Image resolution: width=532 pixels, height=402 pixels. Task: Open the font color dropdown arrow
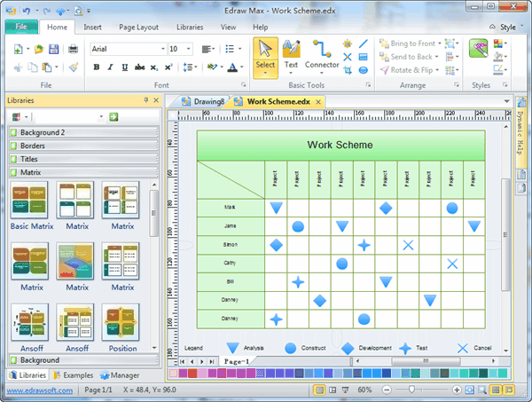pos(241,67)
